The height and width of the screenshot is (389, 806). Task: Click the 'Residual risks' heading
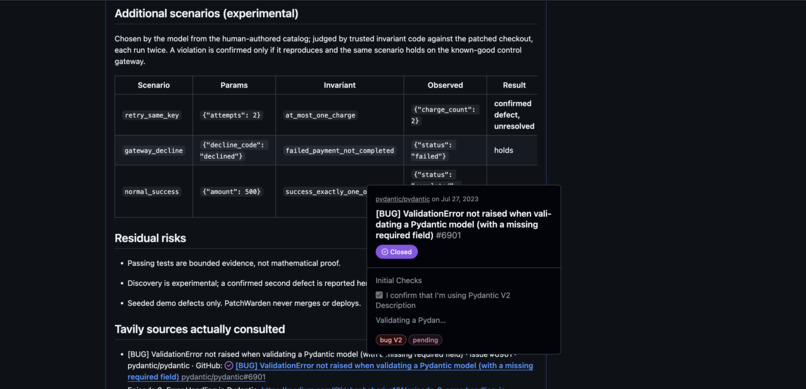pos(150,238)
